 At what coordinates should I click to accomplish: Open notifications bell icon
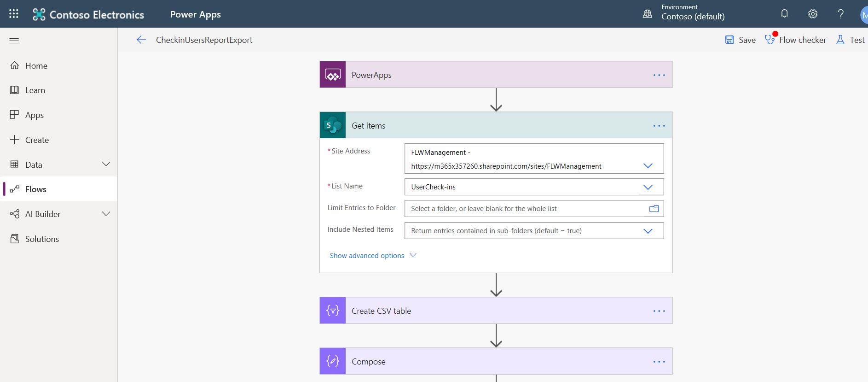click(785, 14)
